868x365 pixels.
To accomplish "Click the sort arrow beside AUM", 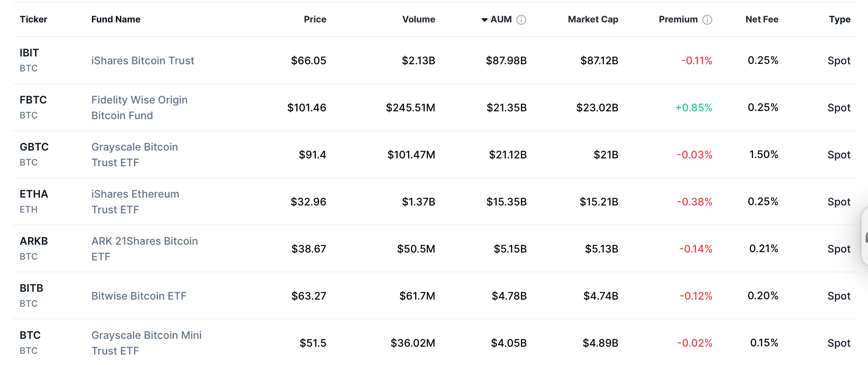I will click(x=484, y=19).
